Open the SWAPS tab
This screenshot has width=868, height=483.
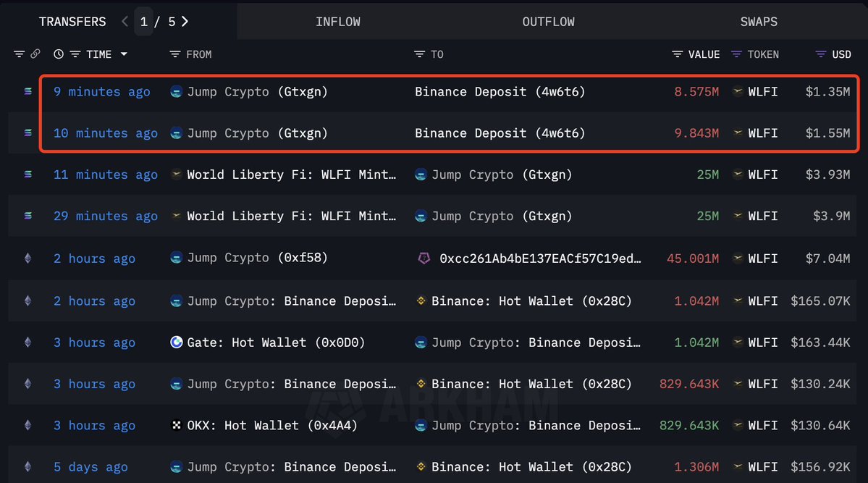[759, 22]
